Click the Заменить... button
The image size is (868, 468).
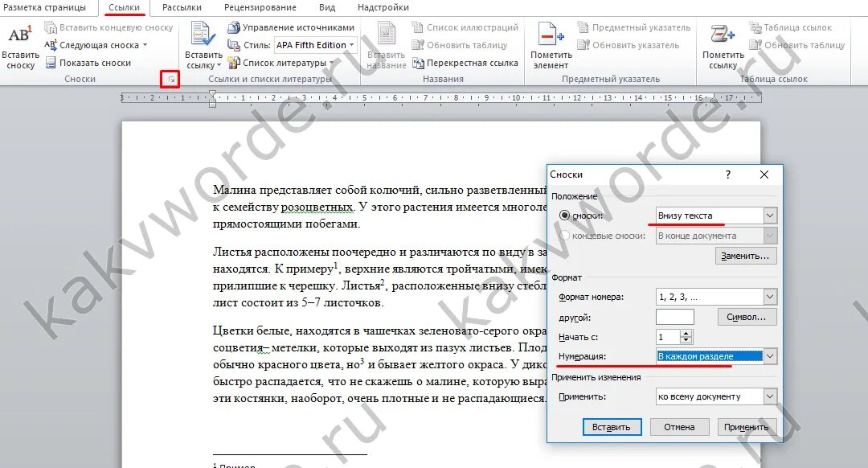[746, 256]
